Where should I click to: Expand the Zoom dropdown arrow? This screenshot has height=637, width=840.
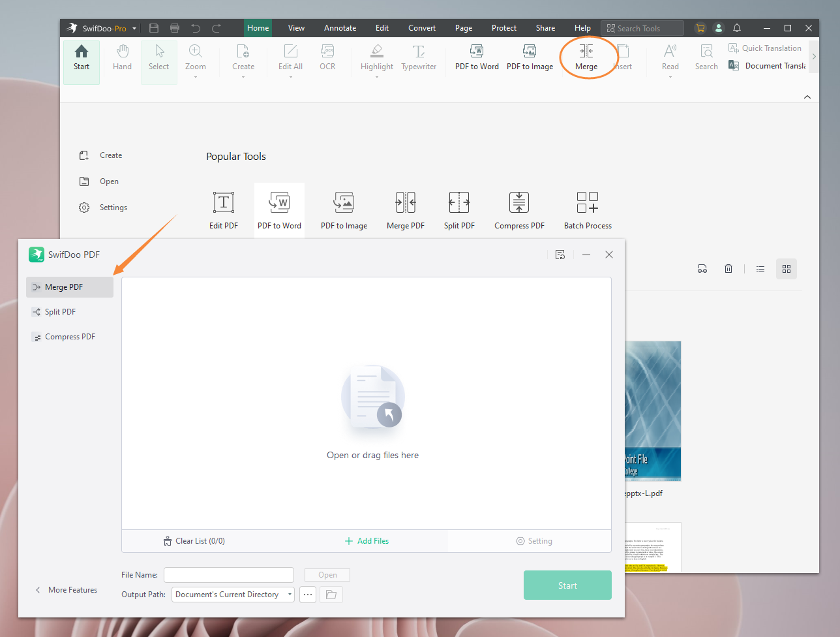coord(195,77)
